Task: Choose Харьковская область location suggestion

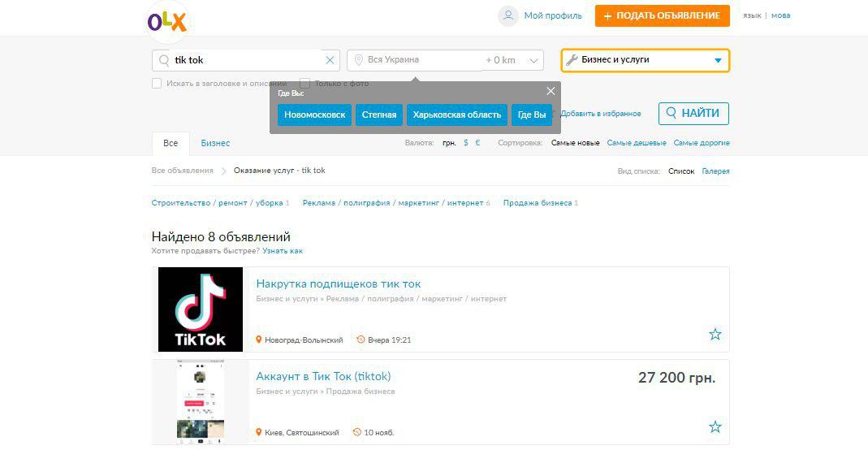Action: (x=456, y=115)
